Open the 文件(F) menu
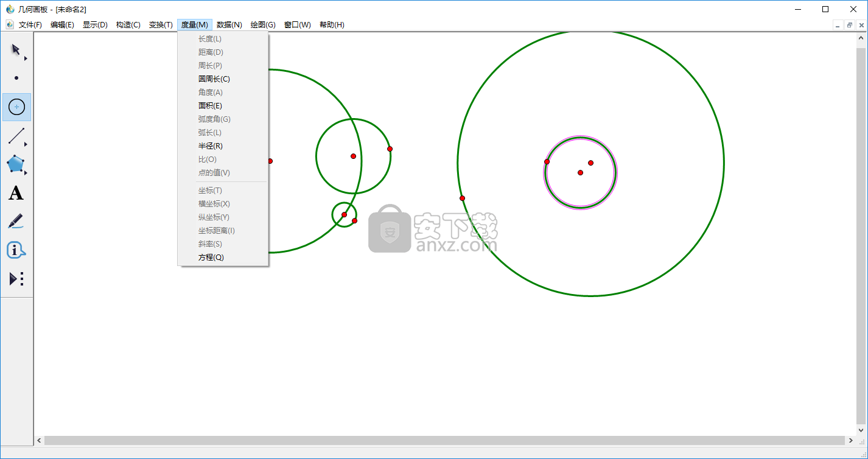 [x=30, y=25]
